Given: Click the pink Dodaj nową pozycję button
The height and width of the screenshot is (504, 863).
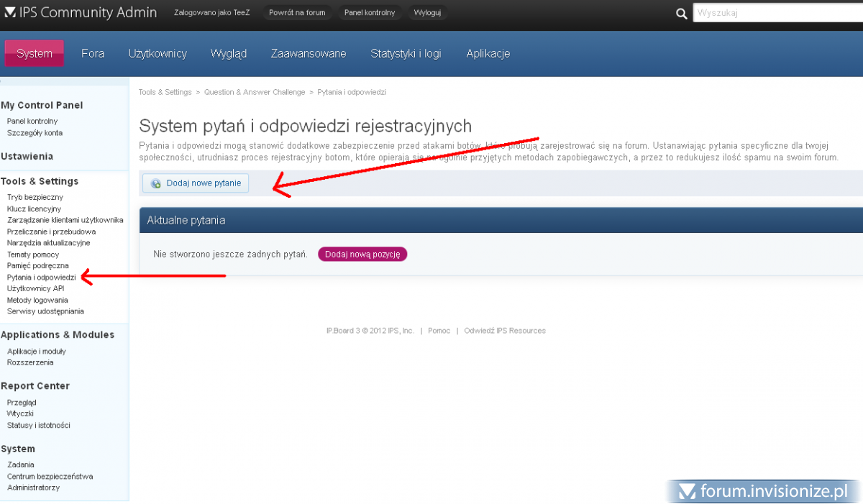Looking at the screenshot, I should pyautogui.click(x=362, y=255).
